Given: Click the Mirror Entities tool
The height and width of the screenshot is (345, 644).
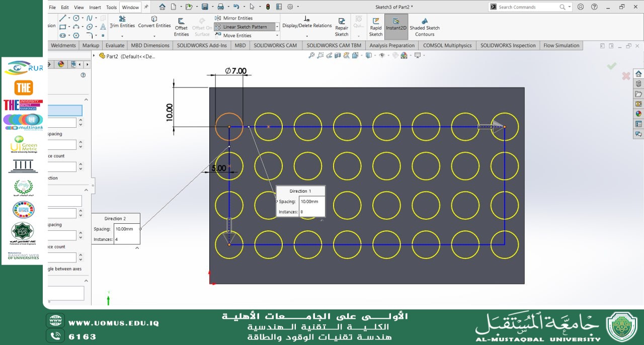Looking at the screenshot, I should (237, 18).
